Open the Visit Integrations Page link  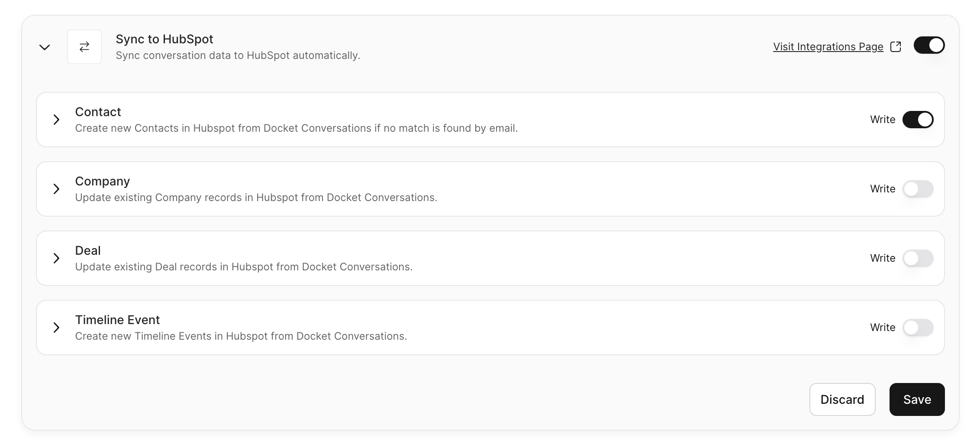(828, 47)
